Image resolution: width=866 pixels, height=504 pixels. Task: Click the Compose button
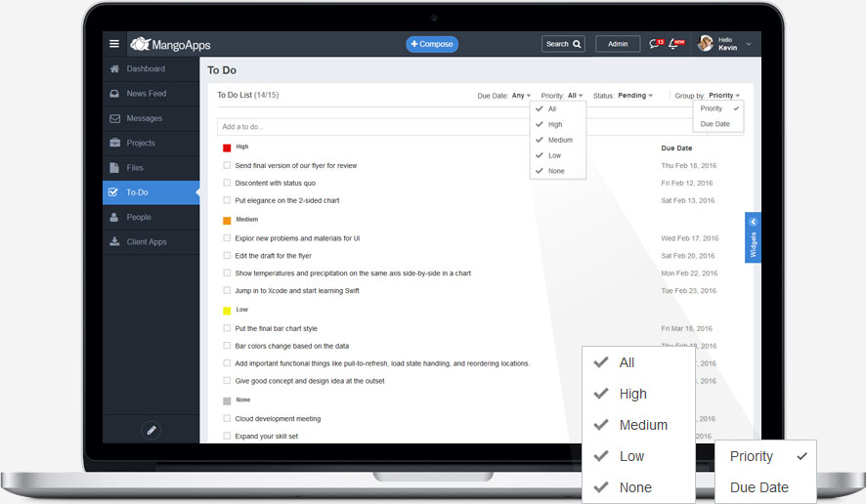(432, 44)
